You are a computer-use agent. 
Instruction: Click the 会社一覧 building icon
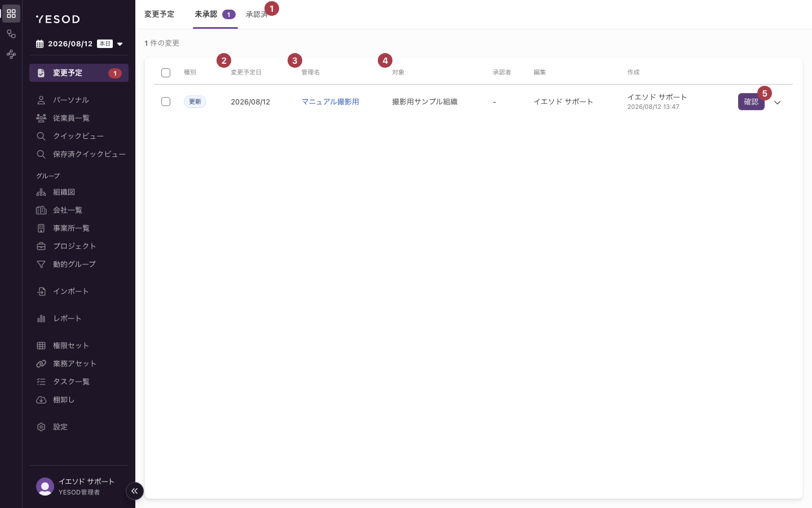click(41, 210)
